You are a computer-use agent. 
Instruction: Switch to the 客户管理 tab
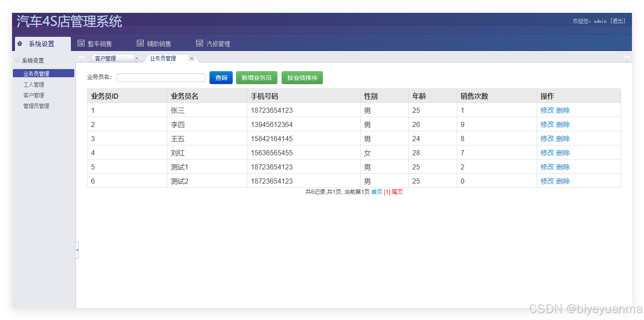click(106, 58)
